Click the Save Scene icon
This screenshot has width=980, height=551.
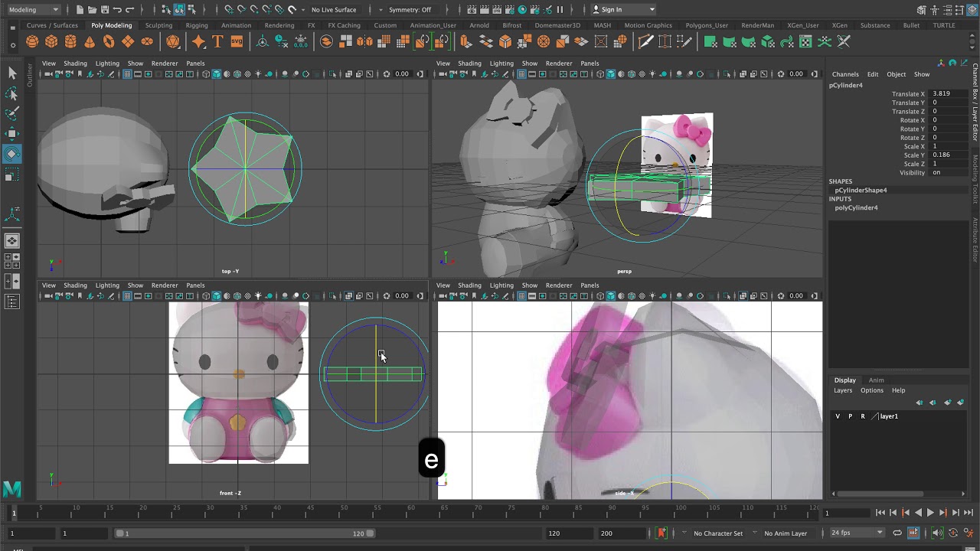105,9
